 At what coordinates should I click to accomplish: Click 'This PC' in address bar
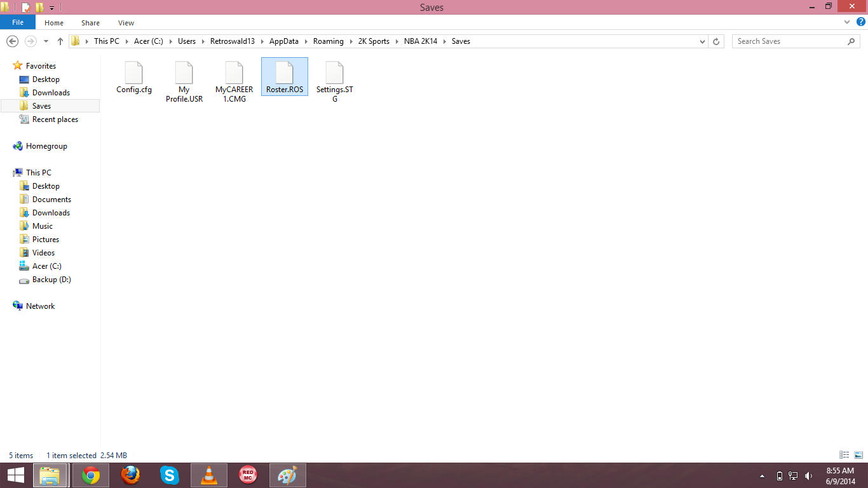click(106, 41)
